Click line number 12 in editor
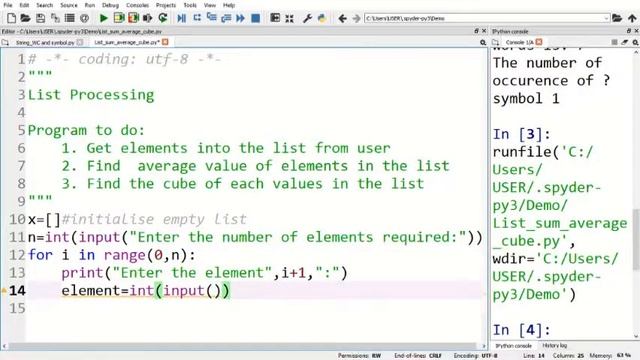640x360 pixels. [17, 256]
